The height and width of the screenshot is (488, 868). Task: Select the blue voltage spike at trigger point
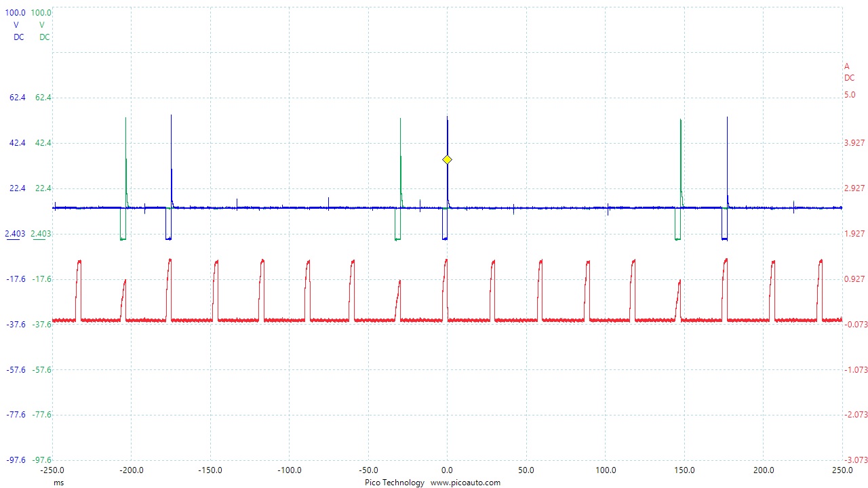448,136
